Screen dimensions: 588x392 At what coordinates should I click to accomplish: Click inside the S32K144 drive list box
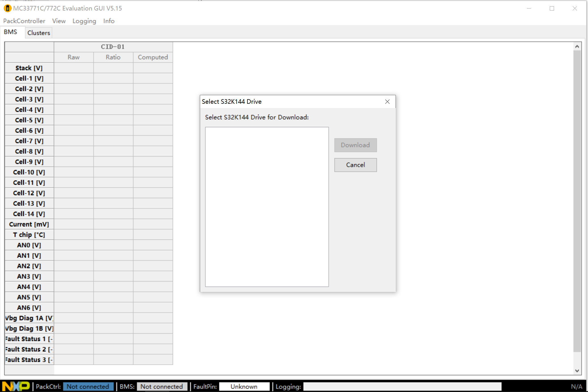tap(266, 207)
